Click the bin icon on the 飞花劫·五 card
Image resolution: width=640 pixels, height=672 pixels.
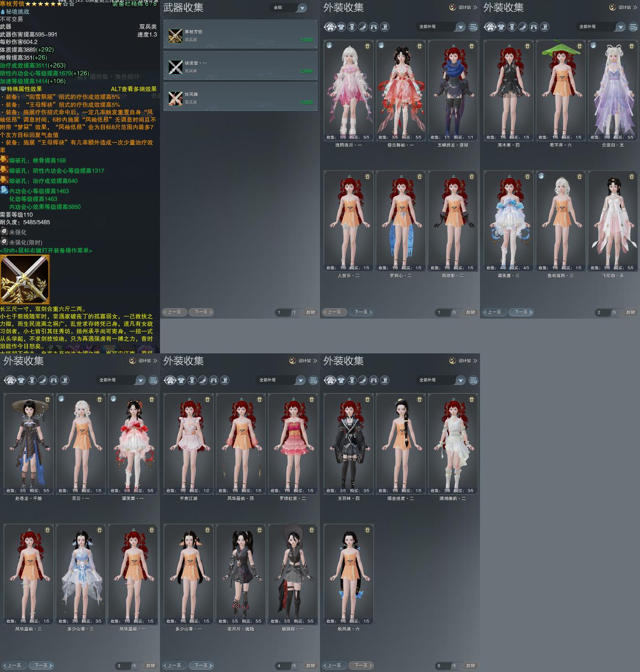631,176
